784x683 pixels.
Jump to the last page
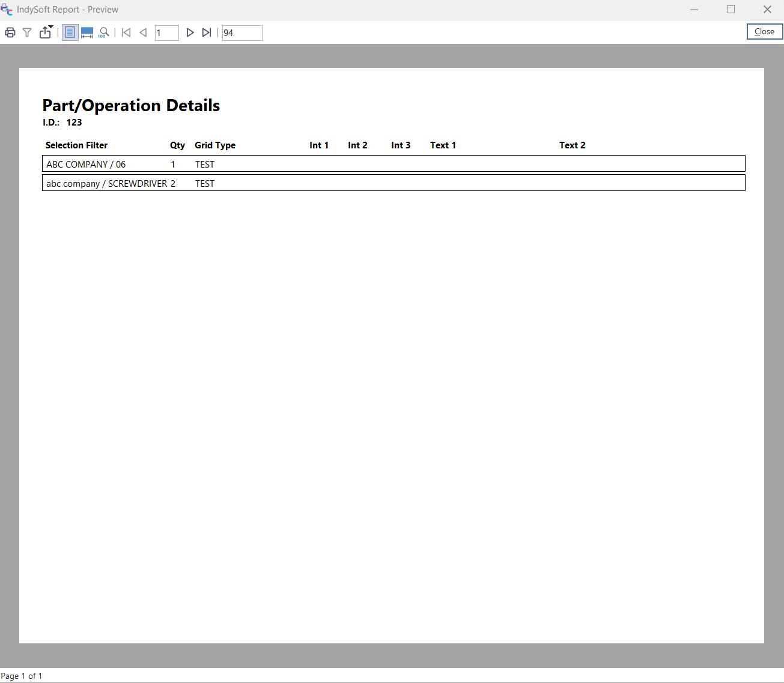click(x=207, y=32)
